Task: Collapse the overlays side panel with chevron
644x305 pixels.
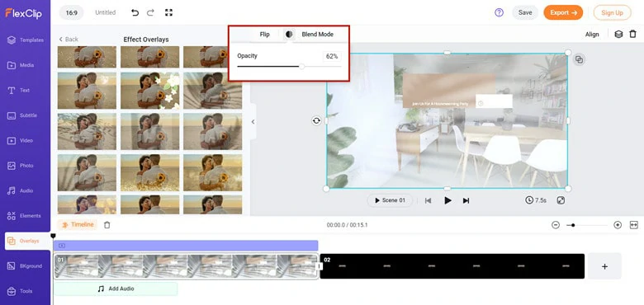Action: point(253,122)
